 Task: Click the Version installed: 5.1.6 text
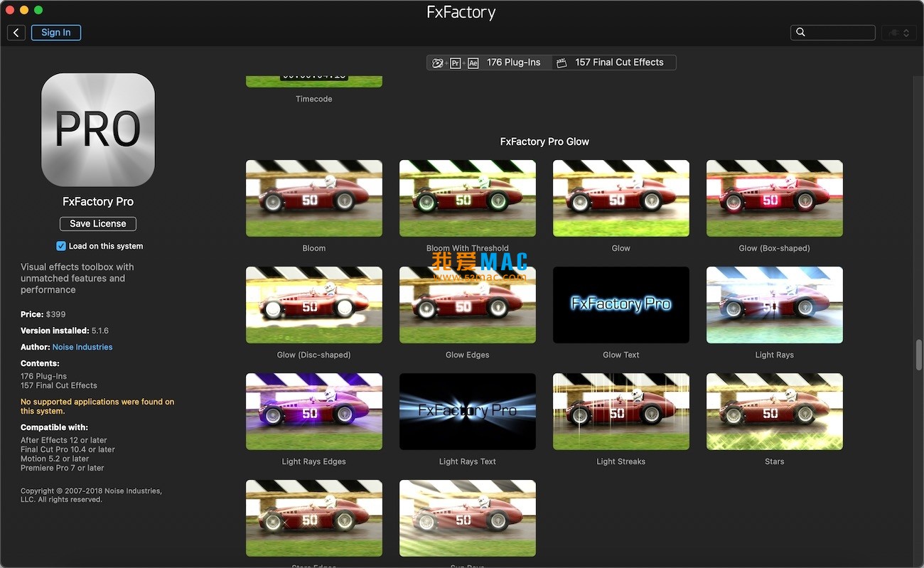point(65,331)
